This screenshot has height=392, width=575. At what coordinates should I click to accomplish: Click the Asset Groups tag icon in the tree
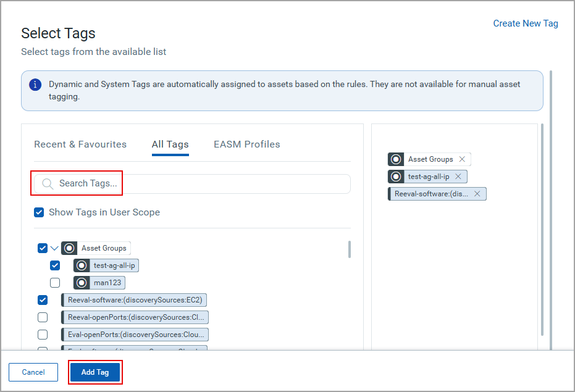point(70,248)
